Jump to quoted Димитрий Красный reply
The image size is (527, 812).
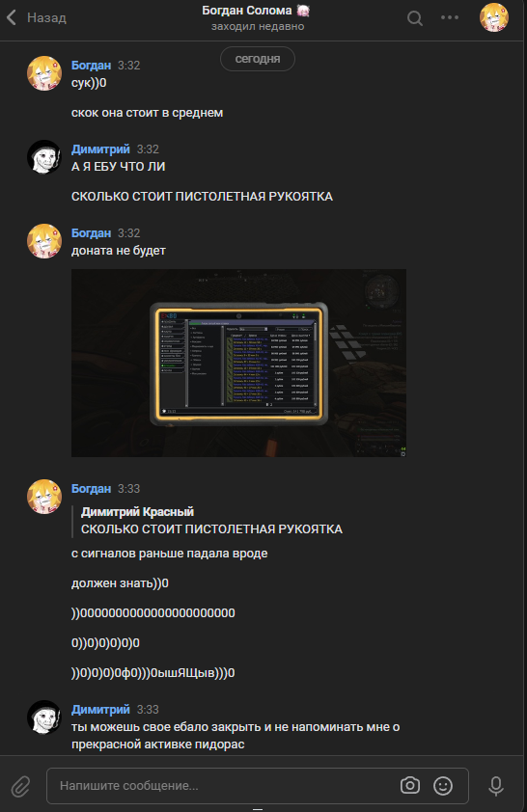[211, 521]
